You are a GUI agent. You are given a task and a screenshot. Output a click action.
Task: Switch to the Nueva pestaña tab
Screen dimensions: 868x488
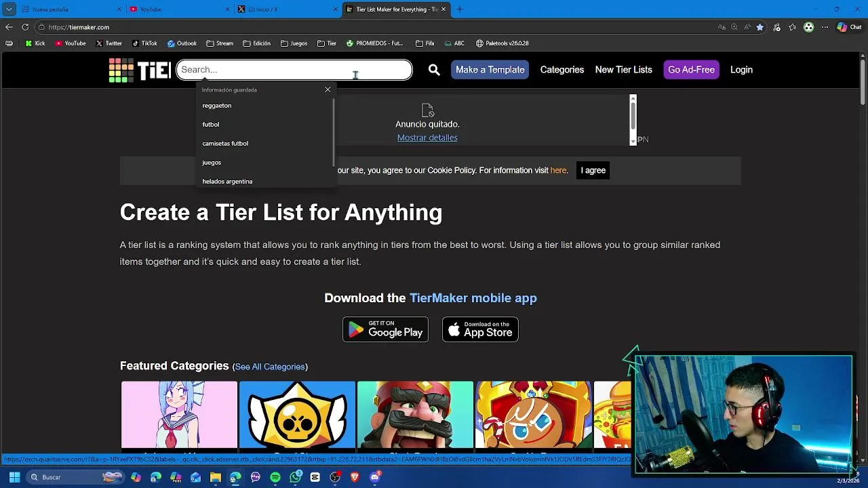click(71, 9)
